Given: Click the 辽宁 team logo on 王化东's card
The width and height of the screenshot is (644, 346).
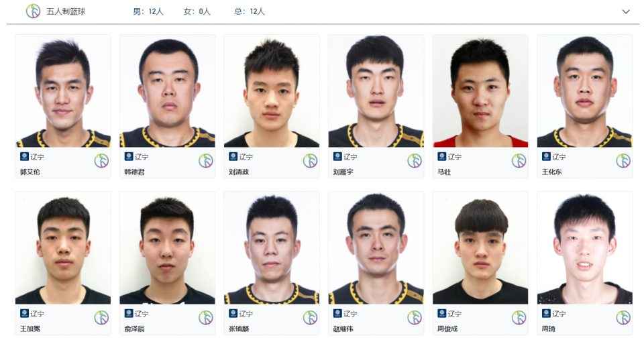Looking at the screenshot, I should [546, 156].
